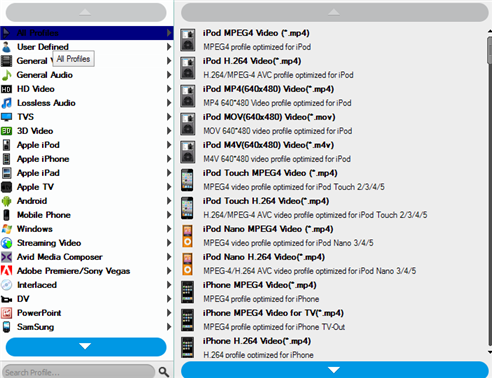The image size is (492, 378).
Task: Select iPod MPEG4 Video (*.mp4) profile
Action: (x=333, y=40)
